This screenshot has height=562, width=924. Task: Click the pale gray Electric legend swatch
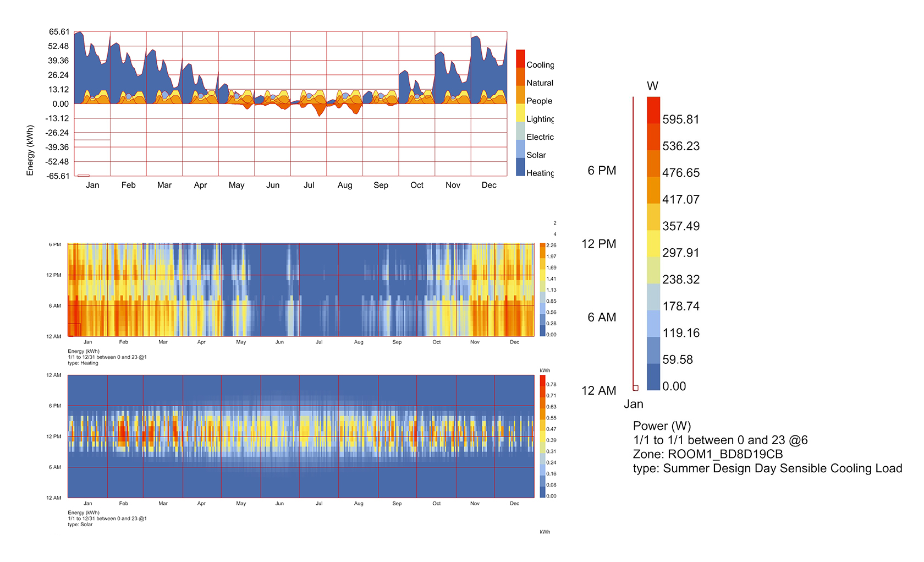click(520, 130)
